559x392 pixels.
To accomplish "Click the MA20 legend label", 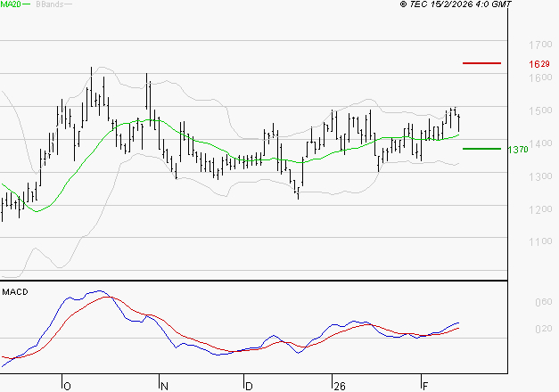I will (x=11, y=4).
